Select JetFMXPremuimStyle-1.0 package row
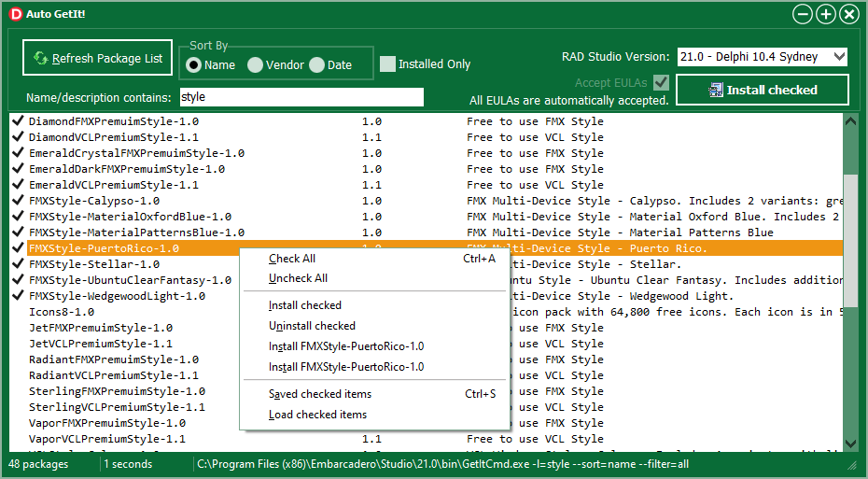This screenshot has height=479, width=868. pyautogui.click(x=427, y=328)
